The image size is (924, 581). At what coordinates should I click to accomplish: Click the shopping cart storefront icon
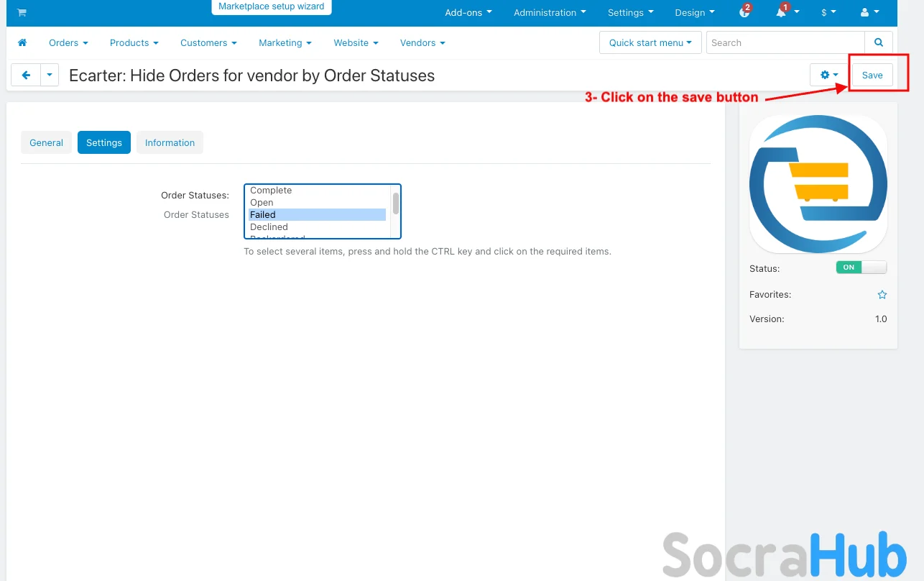click(x=22, y=12)
